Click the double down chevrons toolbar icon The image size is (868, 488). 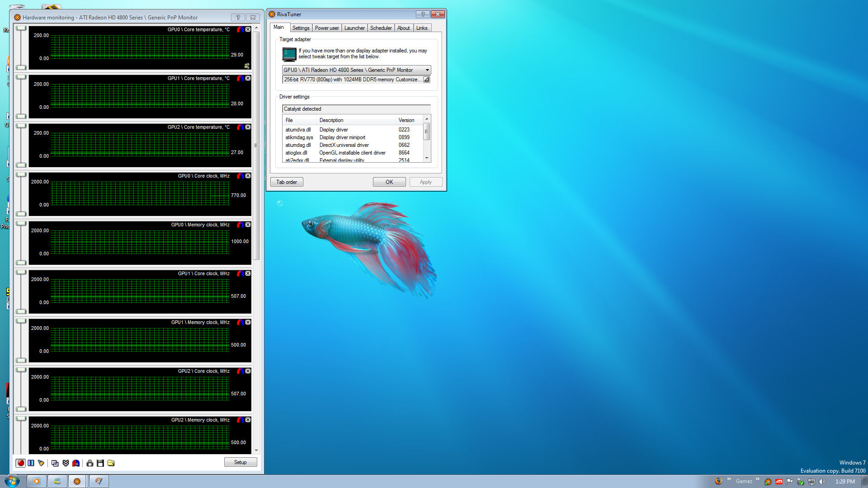pyautogui.click(x=66, y=463)
